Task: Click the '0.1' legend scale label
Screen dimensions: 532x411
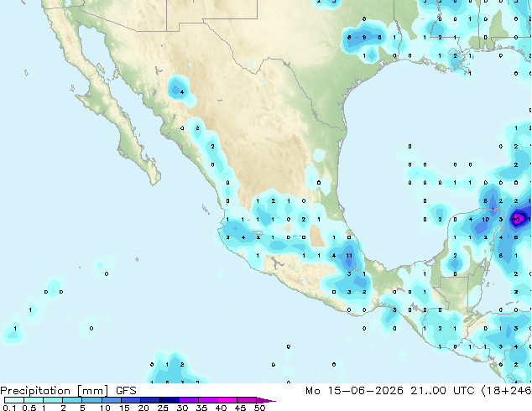Action: click(x=9, y=408)
